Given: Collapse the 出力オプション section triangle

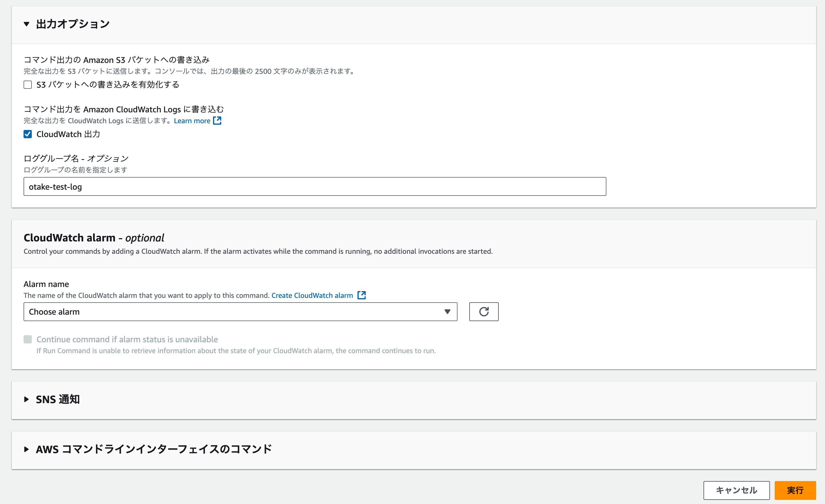Looking at the screenshot, I should [x=26, y=24].
